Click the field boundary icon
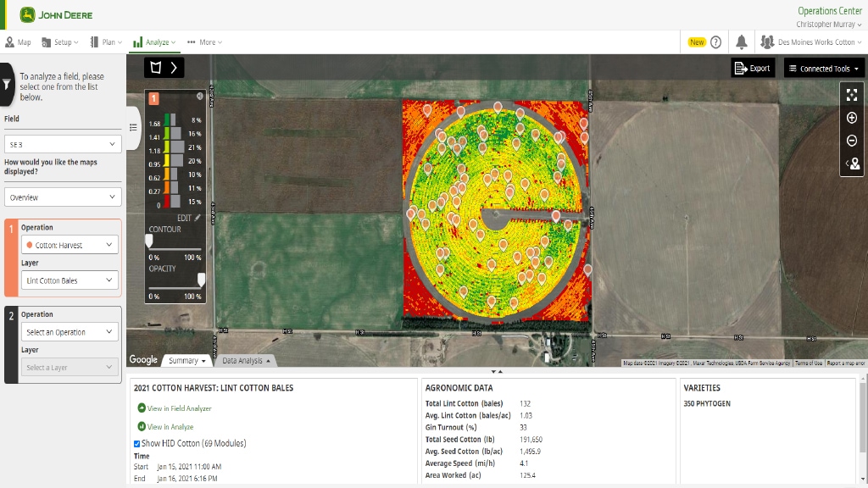Viewport: 868px width, 488px height. click(x=155, y=68)
